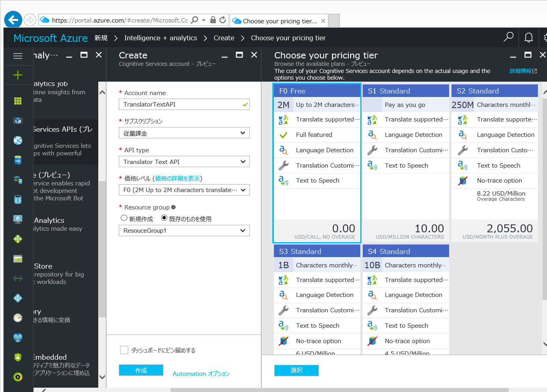The width and height of the screenshot is (547, 392).
Task: Open the notifications bell
Action: [x=528, y=37]
